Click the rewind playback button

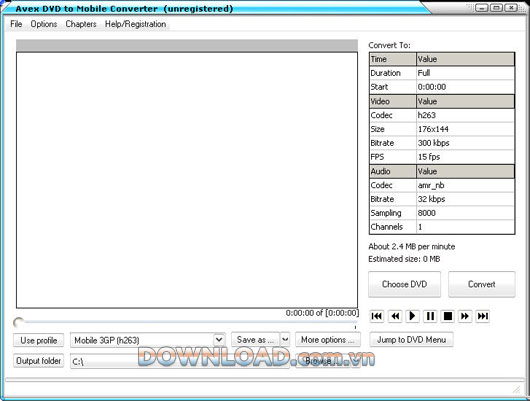[395, 316]
